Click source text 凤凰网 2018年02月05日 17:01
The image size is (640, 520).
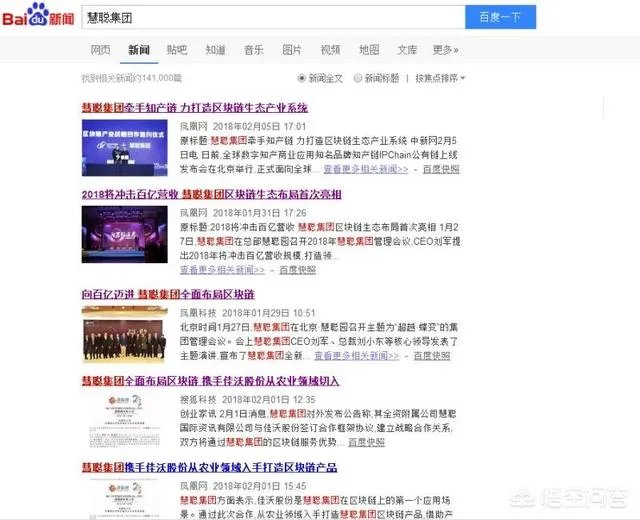point(243,127)
